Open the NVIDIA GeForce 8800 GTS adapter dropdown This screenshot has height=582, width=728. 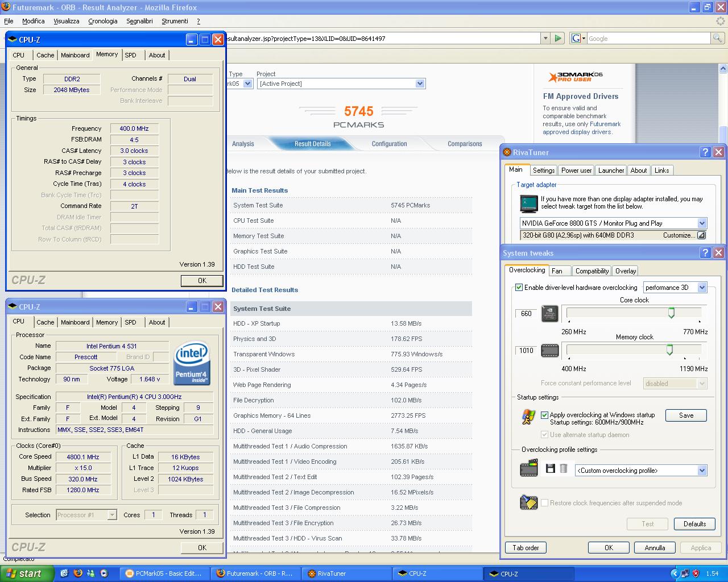point(702,223)
